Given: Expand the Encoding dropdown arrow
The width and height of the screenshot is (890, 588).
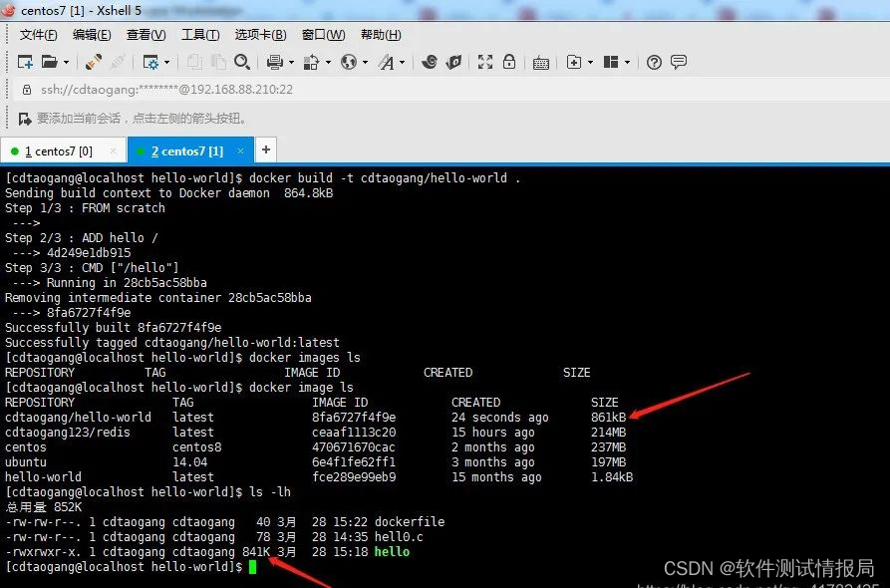Looking at the screenshot, I should (365, 62).
